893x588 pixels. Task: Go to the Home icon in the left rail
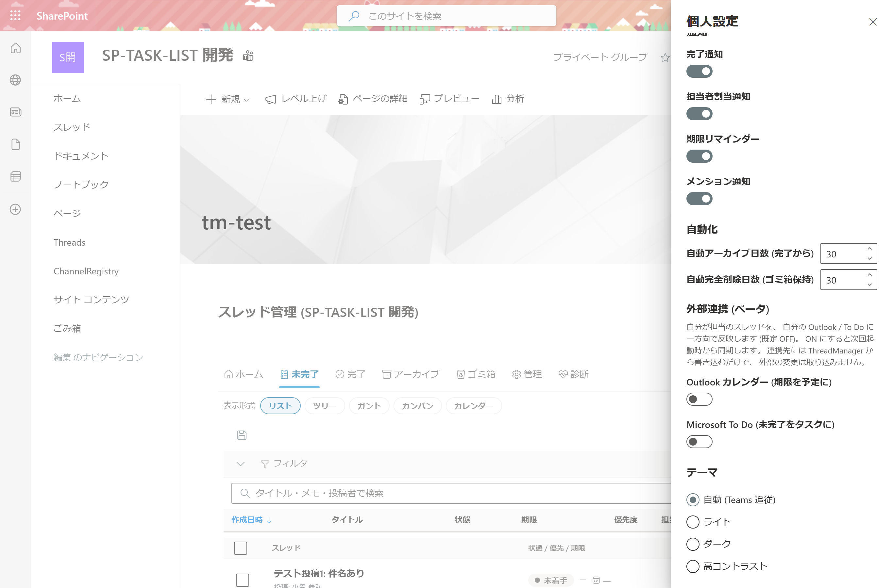click(15, 48)
